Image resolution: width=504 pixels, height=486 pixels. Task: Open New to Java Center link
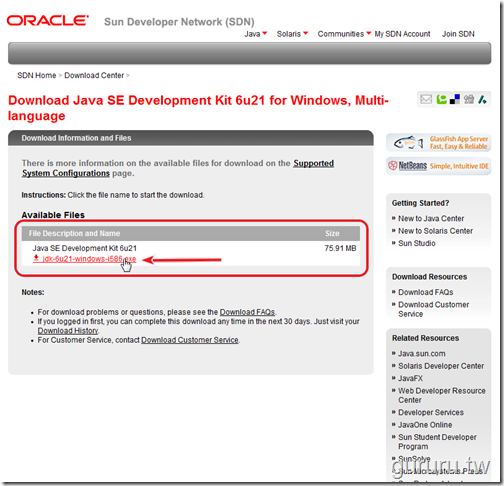click(431, 218)
